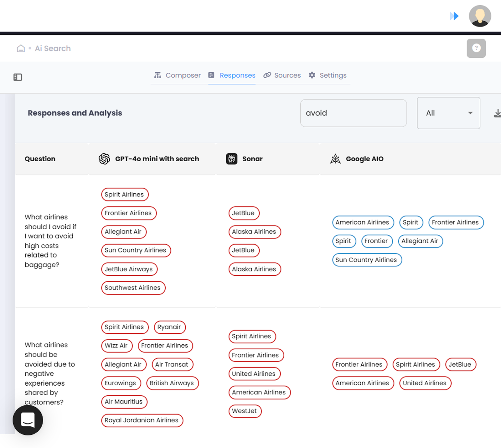Viewport: 501px width, 448px height.
Task: Toggle the sidebar panel icon
Action: [x=18, y=77]
